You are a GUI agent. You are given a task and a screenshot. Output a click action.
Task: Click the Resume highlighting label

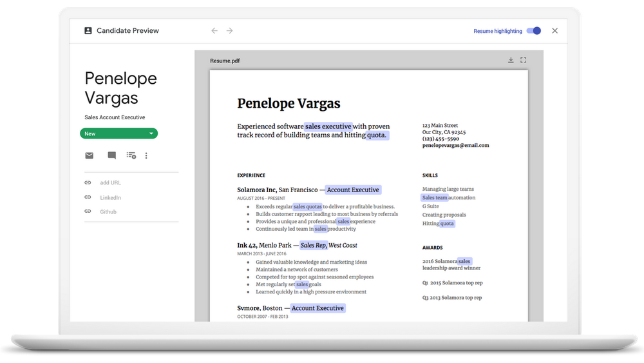click(x=498, y=31)
